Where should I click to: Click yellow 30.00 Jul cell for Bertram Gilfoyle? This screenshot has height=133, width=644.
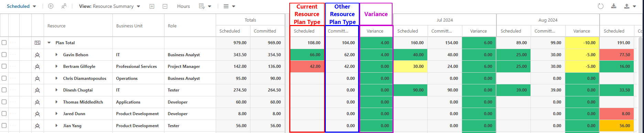[x=410, y=66]
